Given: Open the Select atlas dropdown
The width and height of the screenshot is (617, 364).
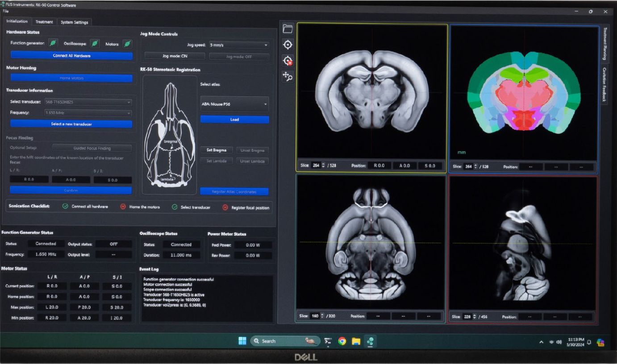Looking at the screenshot, I should tap(234, 104).
